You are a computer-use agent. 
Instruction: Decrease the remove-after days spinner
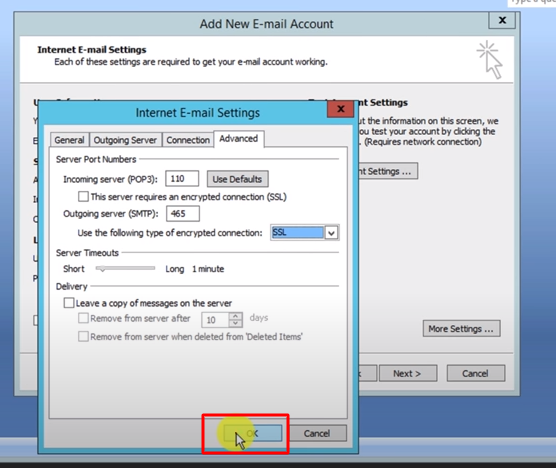(x=236, y=323)
